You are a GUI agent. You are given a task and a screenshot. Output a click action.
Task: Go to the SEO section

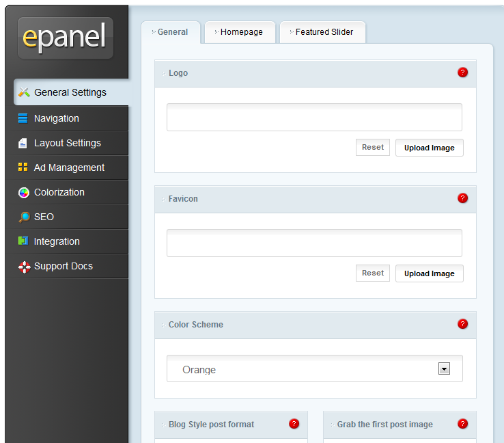[67, 217]
